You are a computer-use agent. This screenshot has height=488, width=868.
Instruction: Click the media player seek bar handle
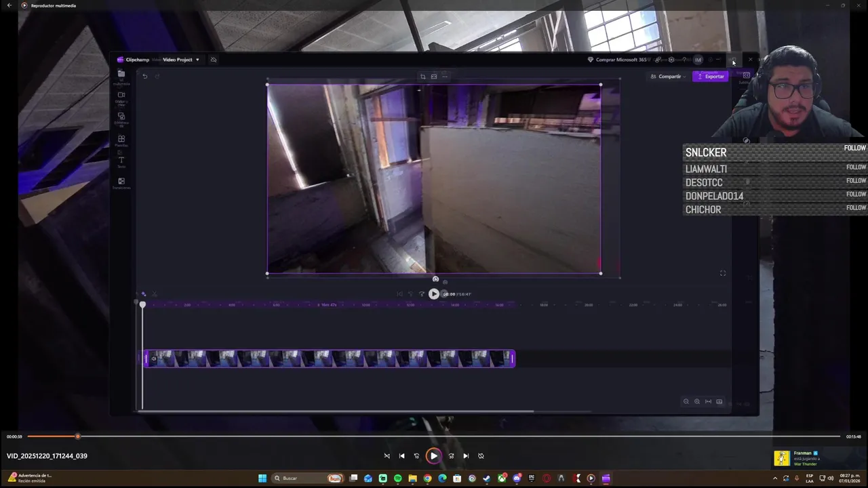pyautogui.click(x=77, y=436)
